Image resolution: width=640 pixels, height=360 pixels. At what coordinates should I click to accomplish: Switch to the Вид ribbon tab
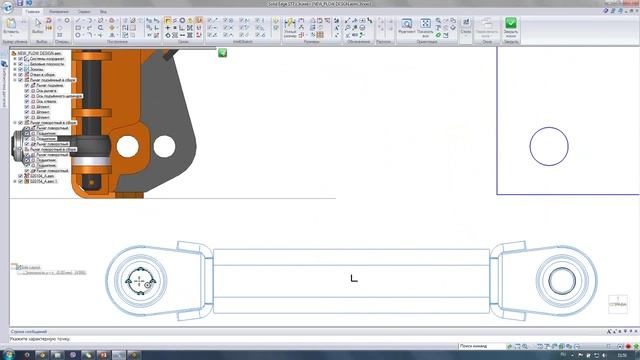click(103, 11)
